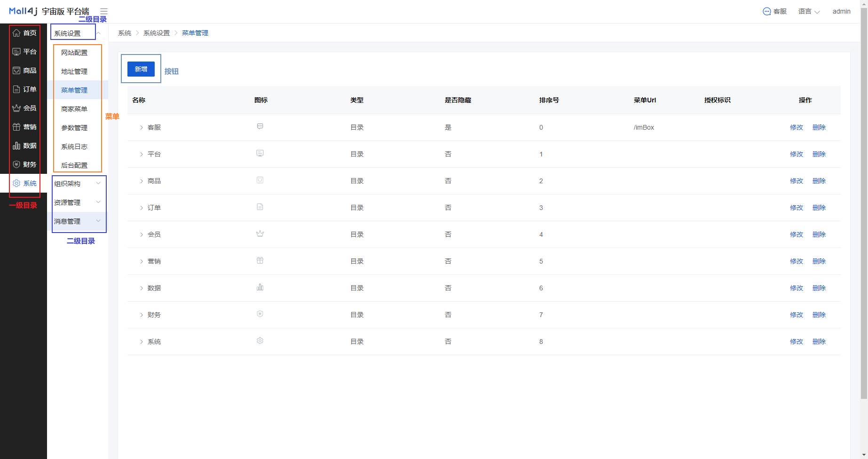868x459 pixels.
Task: Select 网站配置 menu item
Action: point(74,53)
